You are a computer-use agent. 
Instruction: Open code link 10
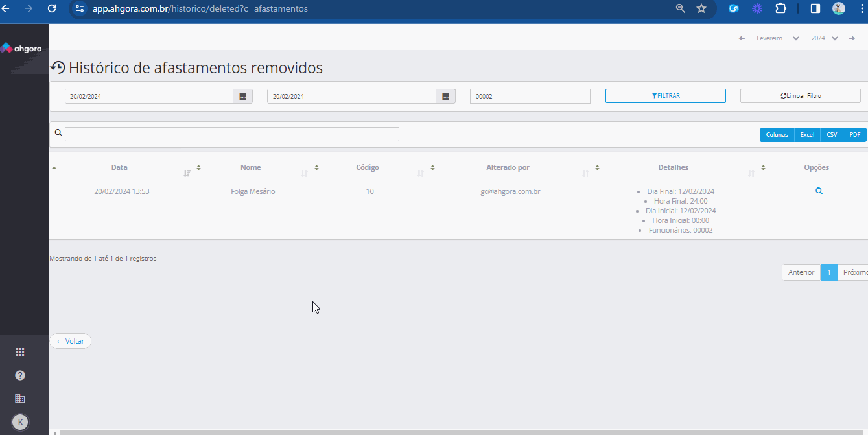[x=369, y=191]
